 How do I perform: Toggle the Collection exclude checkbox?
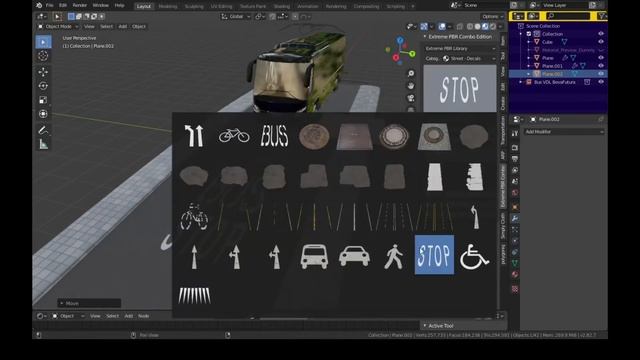529,34
